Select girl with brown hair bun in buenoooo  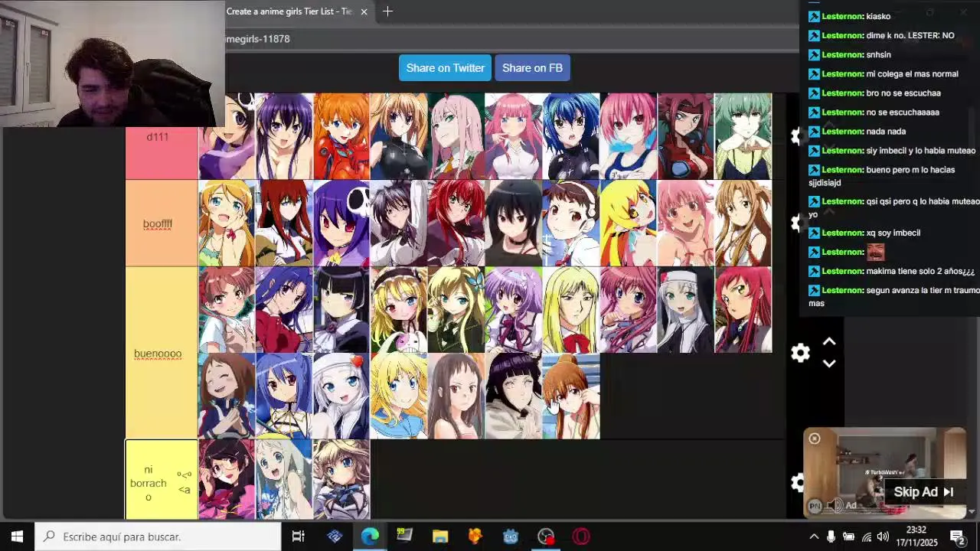point(571,396)
